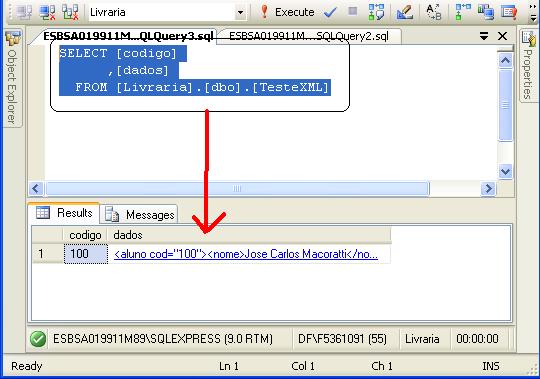
Task: Open the aluno XML data link
Action: [246, 254]
